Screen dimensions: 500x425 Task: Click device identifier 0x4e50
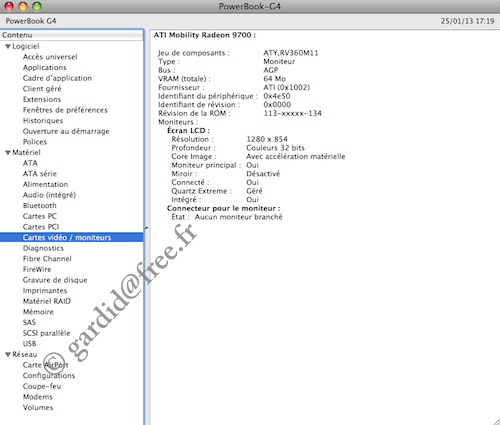pos(277,96)
